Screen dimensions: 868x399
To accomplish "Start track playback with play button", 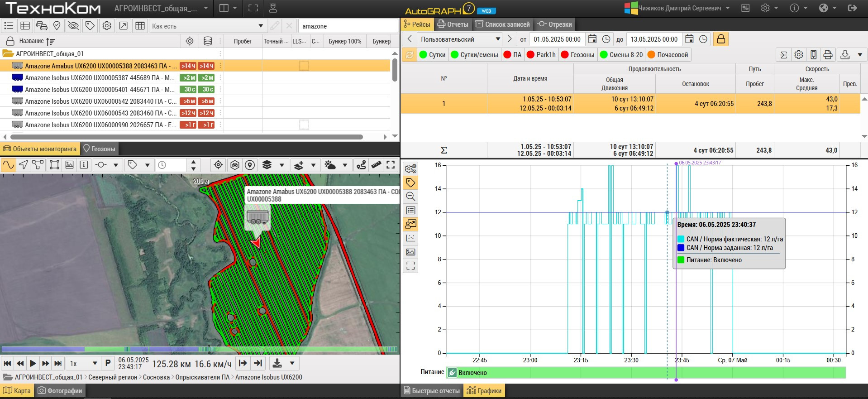I will tap(33, 363).
